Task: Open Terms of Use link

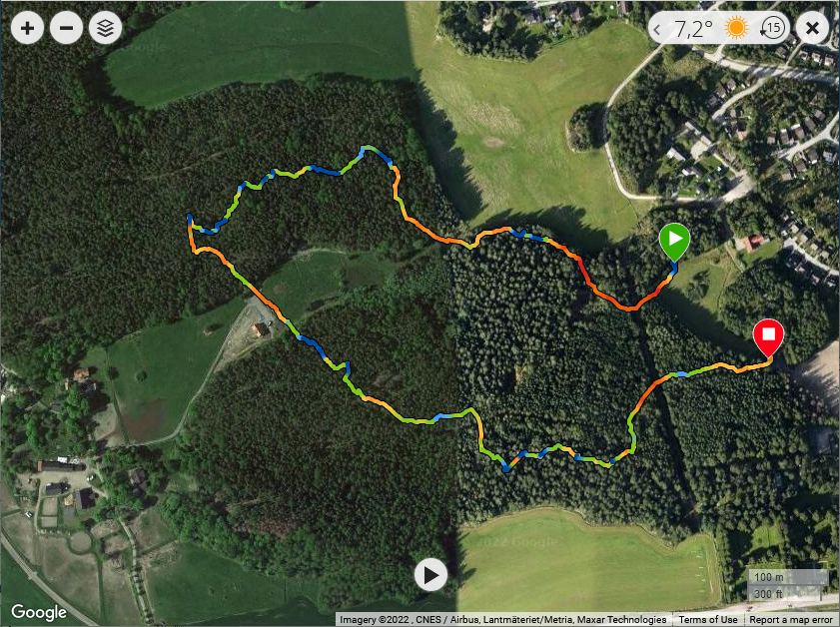Action: click(x=708, y=619)
